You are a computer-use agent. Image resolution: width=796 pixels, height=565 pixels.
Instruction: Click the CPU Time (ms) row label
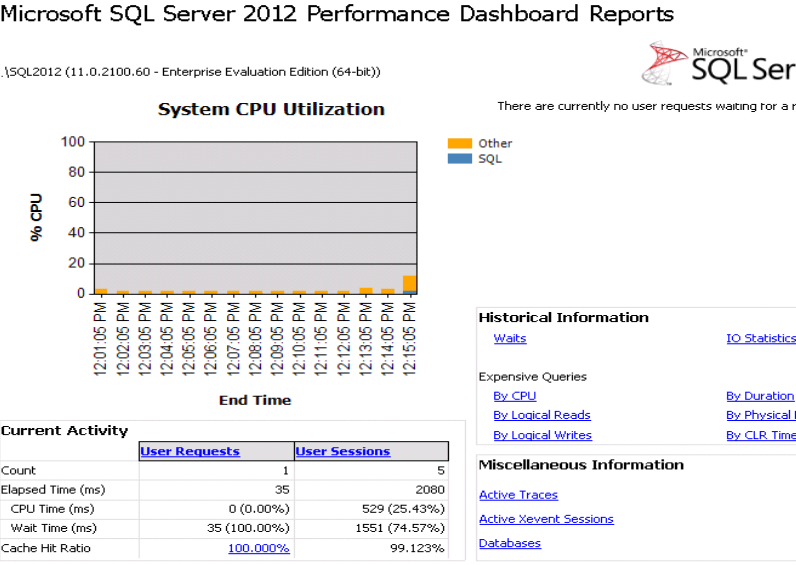[x=52, y=509]
